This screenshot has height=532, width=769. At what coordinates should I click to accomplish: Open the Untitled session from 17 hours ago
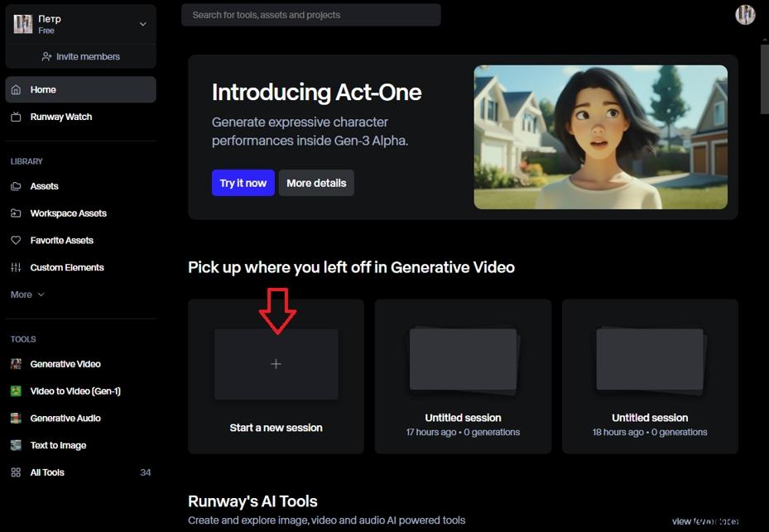463,376
